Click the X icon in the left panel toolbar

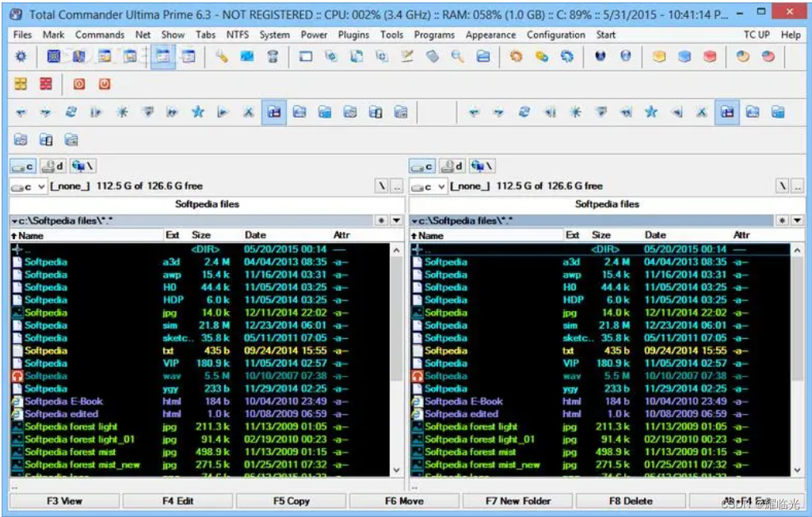click(249, 112)
